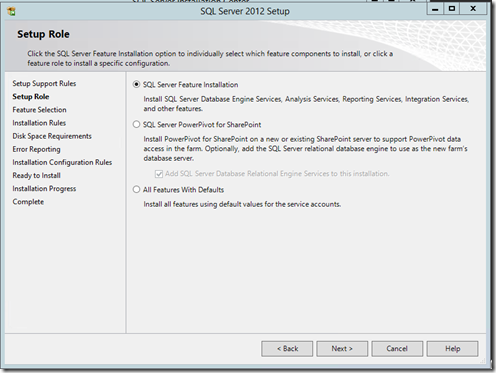Image resolution: width=496 pixels, height=373 pixels.
Task: Select the Disk Space Requirements step
Action: [x=52, y=136]
